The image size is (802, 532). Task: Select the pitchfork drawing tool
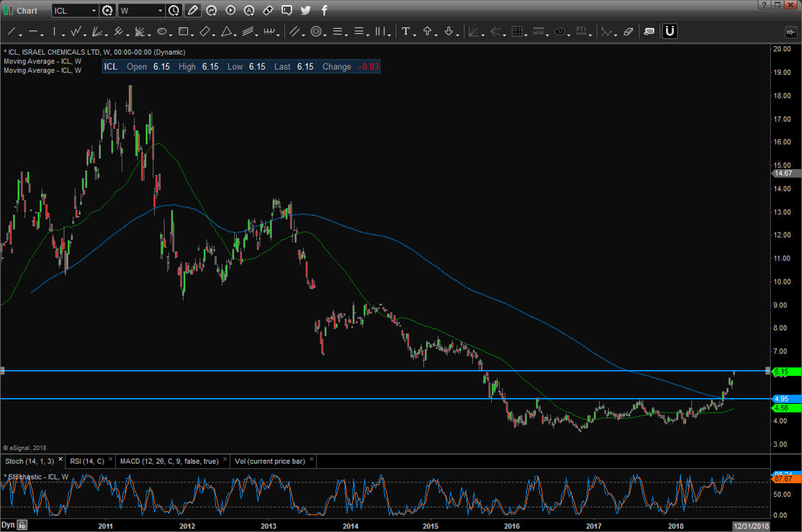point(119,32)
